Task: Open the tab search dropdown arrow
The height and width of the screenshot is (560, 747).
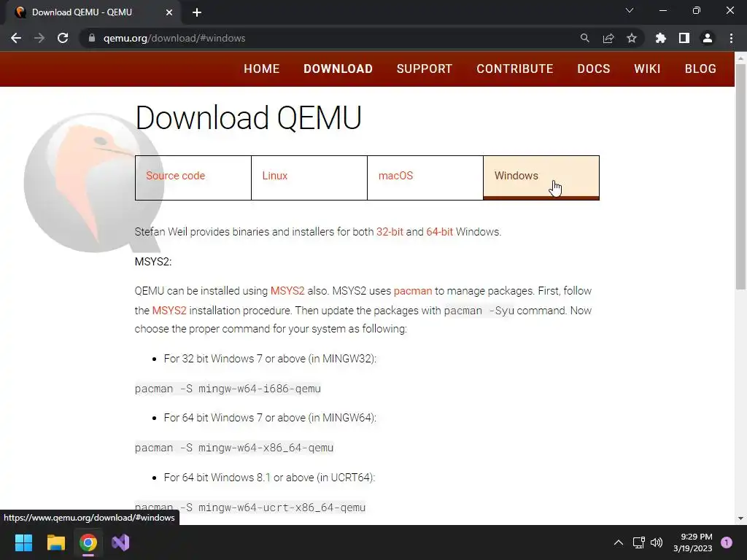Action: (630, 10)
